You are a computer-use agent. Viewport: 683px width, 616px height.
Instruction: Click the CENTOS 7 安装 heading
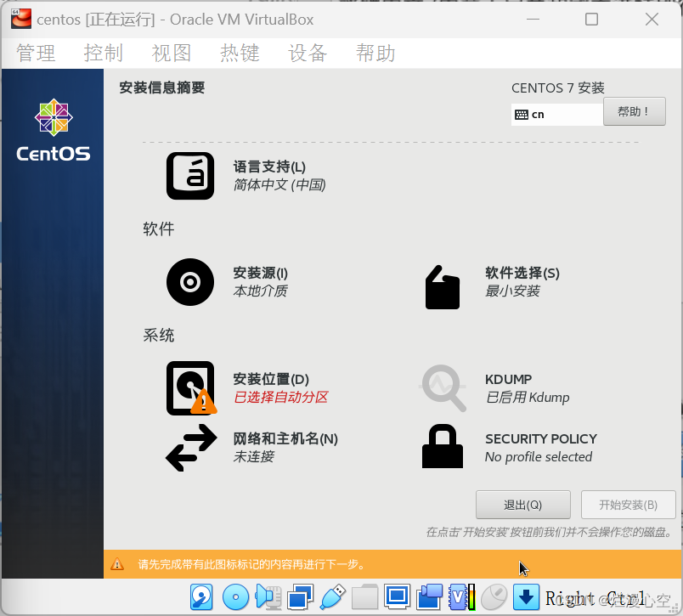(558, 88)
